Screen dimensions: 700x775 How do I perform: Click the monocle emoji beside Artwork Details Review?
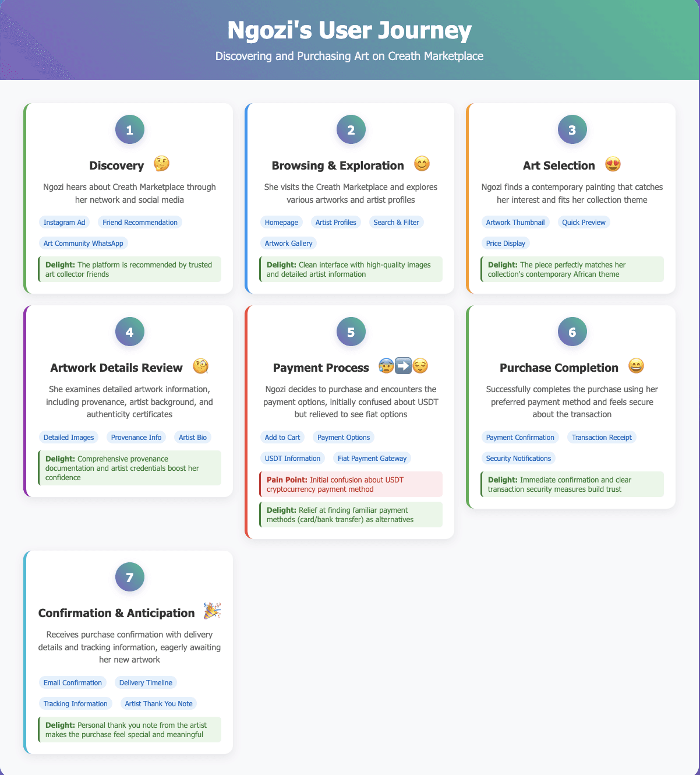coord(200,367)
